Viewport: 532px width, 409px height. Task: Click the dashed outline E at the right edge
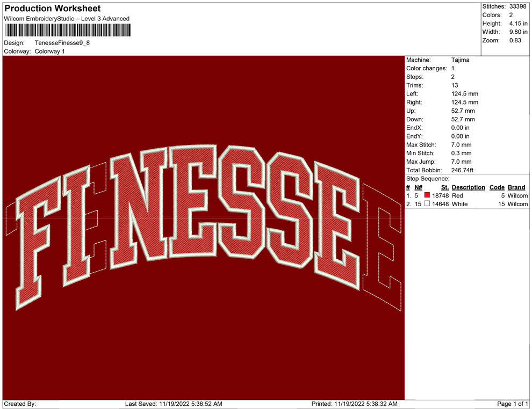point(382,247)
